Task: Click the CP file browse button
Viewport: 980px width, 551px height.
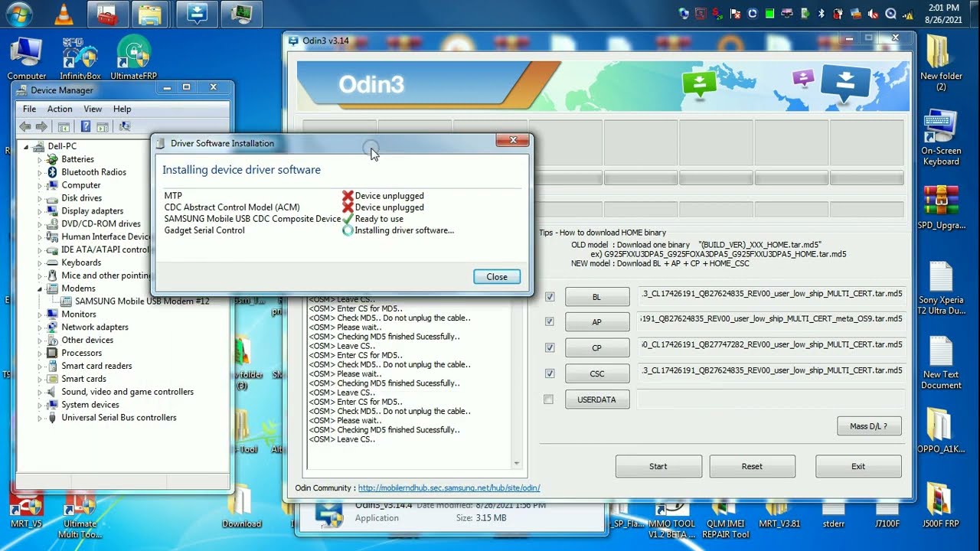Action: pyautogui.click(x=597, y=347)
